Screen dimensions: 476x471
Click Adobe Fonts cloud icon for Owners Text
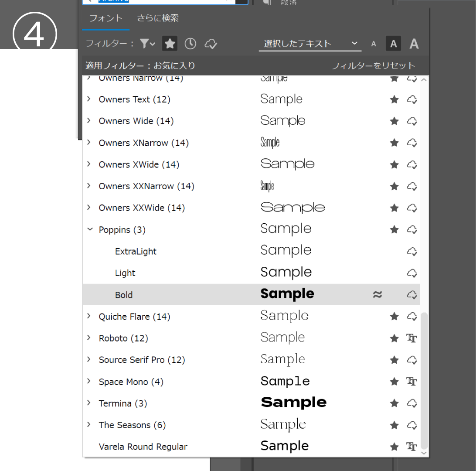(412, 99)
